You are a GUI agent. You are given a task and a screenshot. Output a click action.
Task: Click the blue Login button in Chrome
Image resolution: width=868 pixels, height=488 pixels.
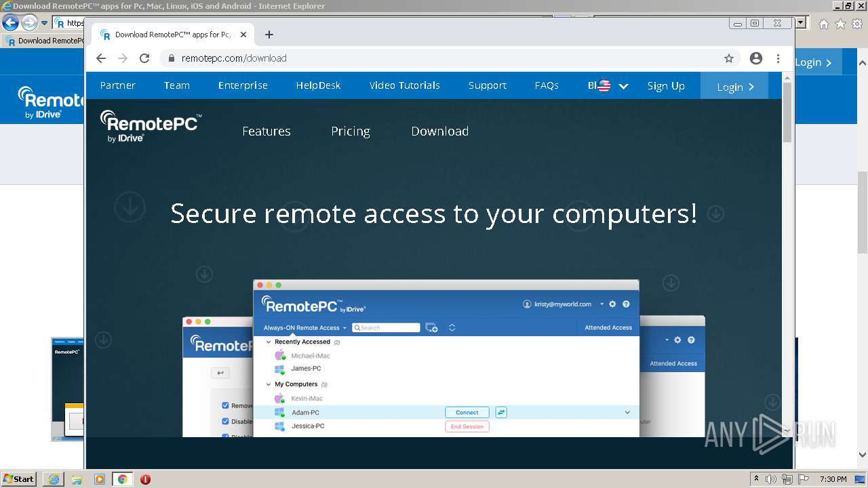click(x=734, y=86)
